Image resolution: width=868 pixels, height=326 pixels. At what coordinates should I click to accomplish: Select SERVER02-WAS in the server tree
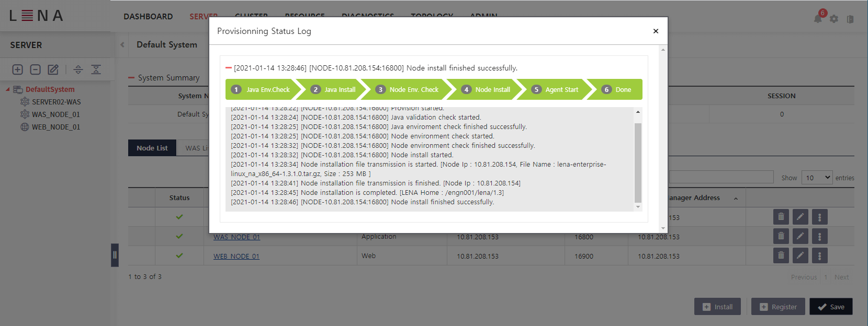click(56, 102)
